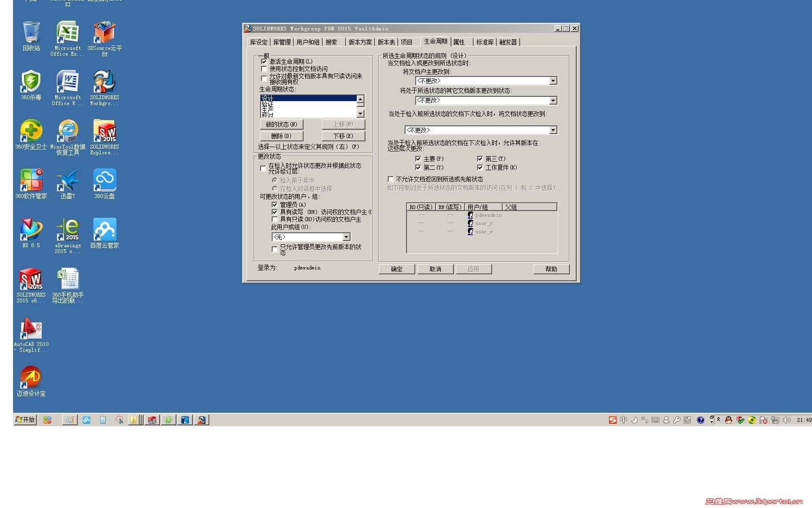Click SOLIDWORKS 2015 taskbar button

(152, 420)
